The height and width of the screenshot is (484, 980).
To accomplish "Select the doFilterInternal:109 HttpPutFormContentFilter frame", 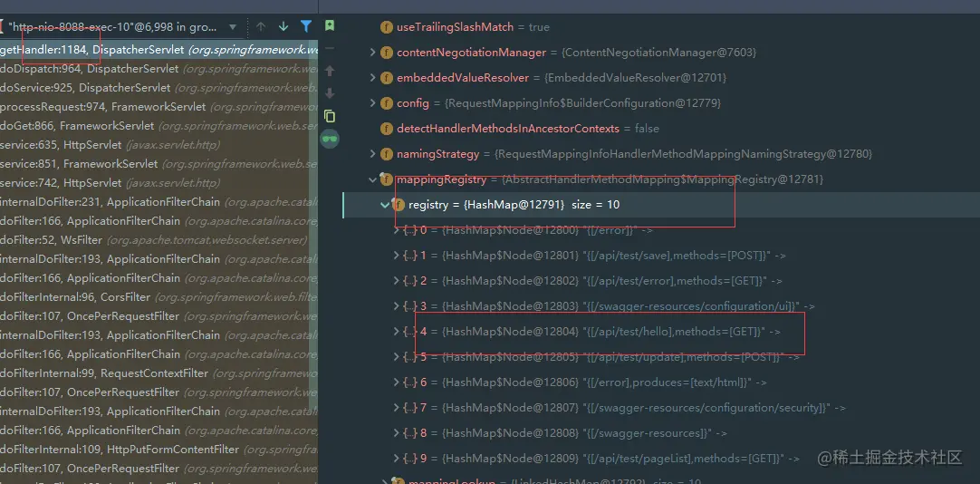I will tap(159, 449).
